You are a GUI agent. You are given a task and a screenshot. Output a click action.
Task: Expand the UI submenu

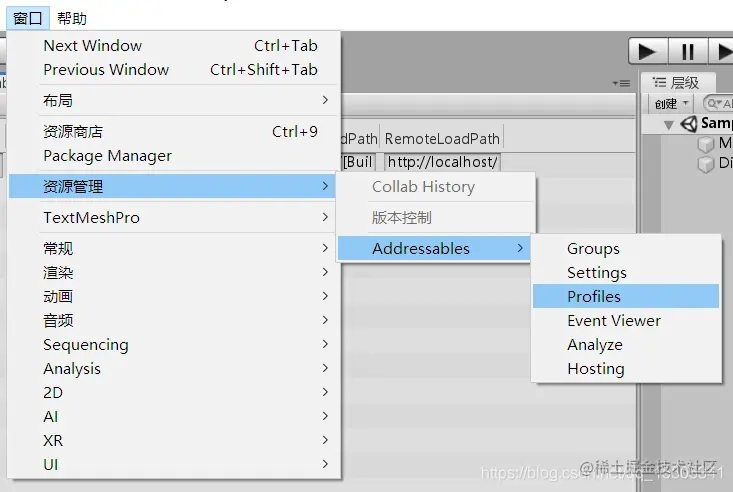tap(174, 464)
